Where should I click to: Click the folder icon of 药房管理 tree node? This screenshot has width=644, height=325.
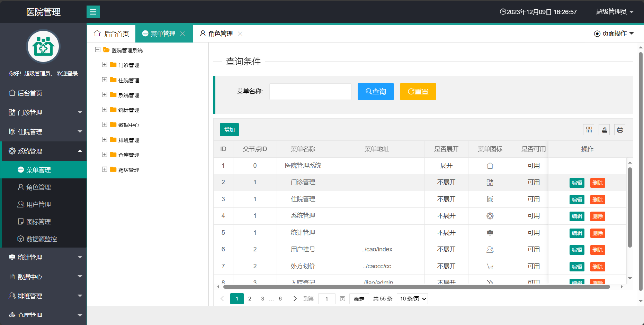tap(113, 169)
